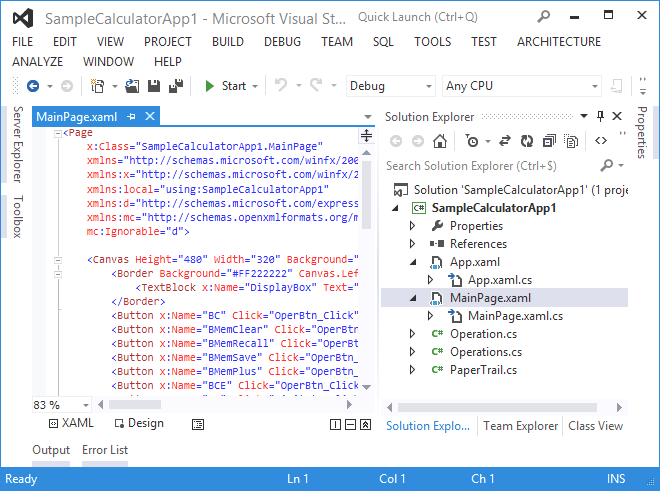The width and height of the screenshot is (660, 491).
Task: Switch to the Design view tab
Action: (x=139, y=423)
